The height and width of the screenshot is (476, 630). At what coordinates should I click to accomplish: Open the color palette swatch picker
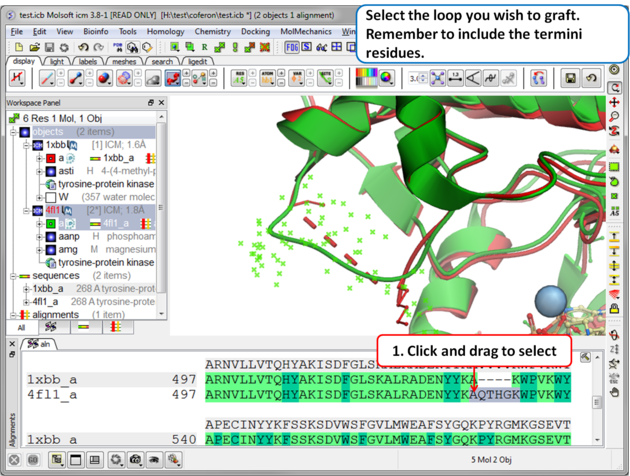click(x=368, y=78)
